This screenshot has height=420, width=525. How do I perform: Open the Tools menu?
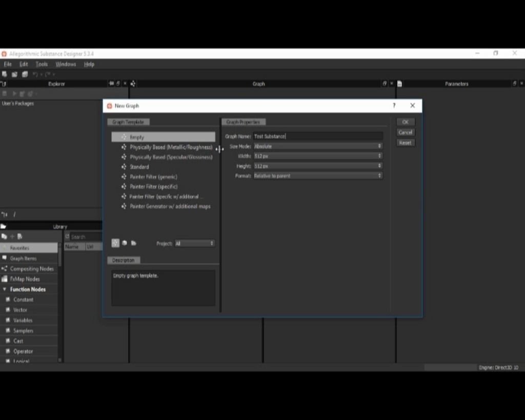pyautogui.click(x=42, y=64)
